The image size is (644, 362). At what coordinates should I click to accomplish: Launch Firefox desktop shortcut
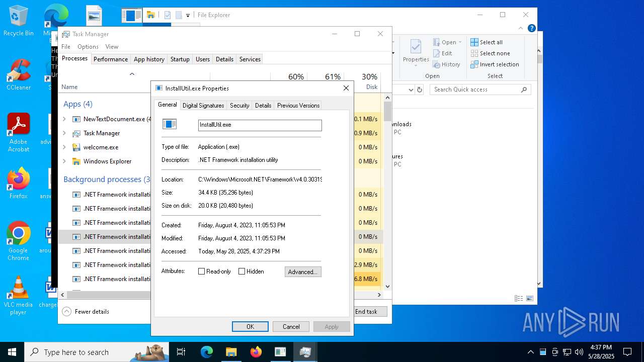(x=19, y=184)
